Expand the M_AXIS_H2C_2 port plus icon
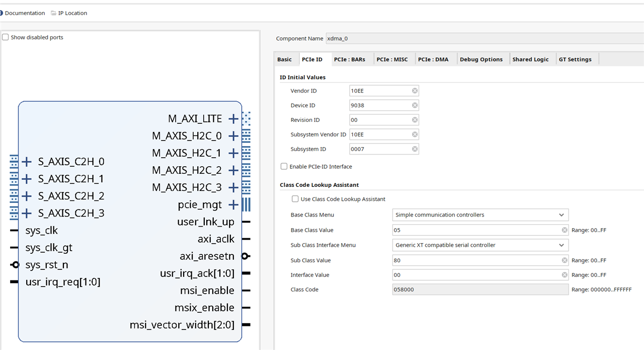The image size is (644, 350). coord(233,170)
